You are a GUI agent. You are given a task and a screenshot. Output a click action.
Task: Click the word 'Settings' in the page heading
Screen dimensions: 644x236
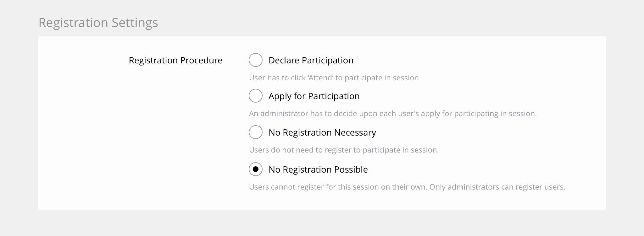135,23
